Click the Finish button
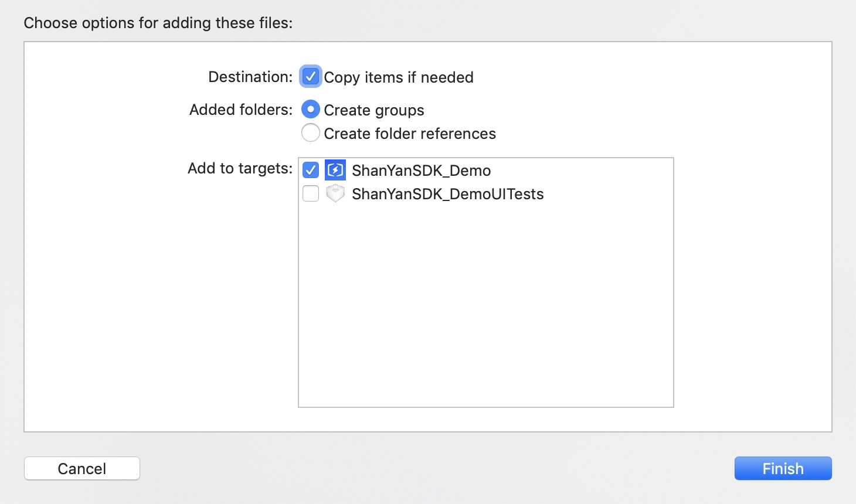Viewport: 856px width, 504px height. point(783,468)
